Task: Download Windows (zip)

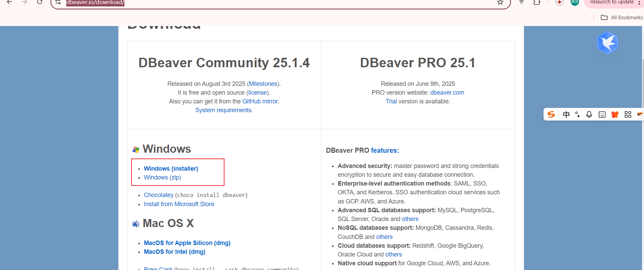Action: 163,177
